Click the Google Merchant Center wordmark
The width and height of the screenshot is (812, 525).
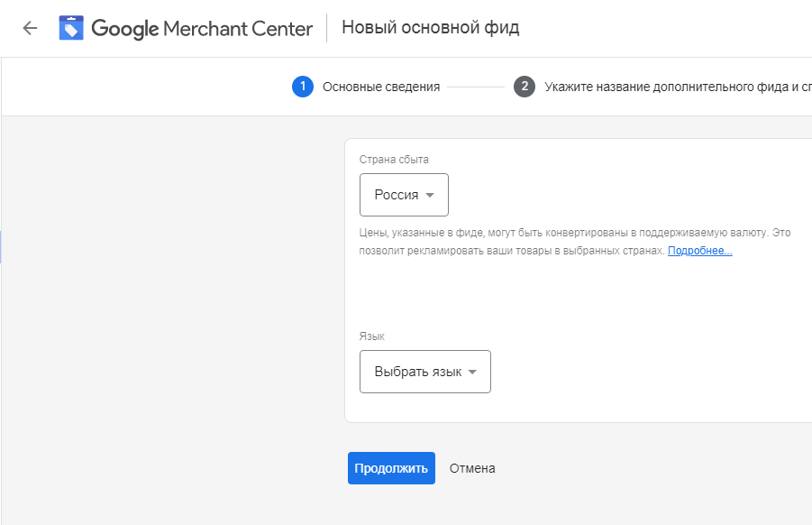pyautogui.click(x=202, y=29)
